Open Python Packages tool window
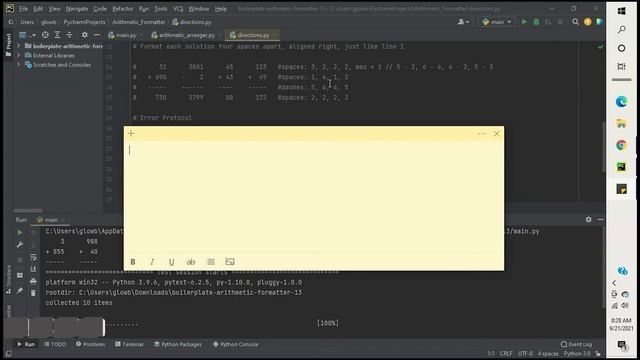 click(x=178, y=344)
